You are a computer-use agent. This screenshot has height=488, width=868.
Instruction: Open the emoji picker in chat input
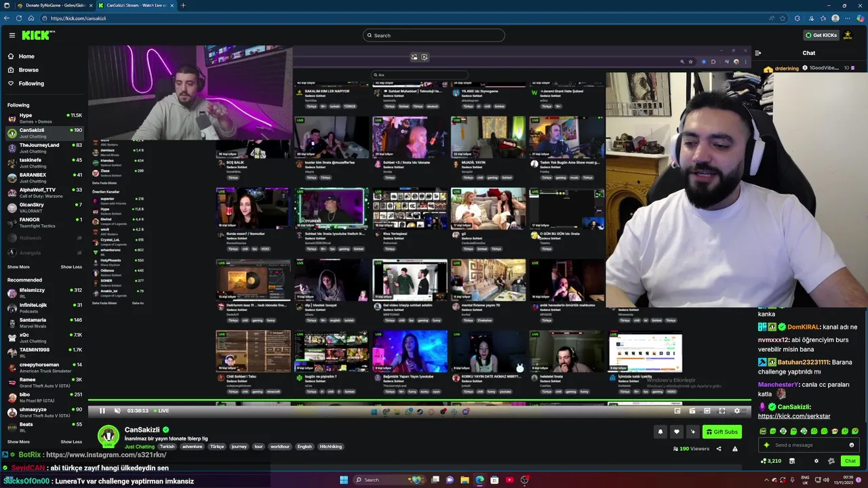852,445
